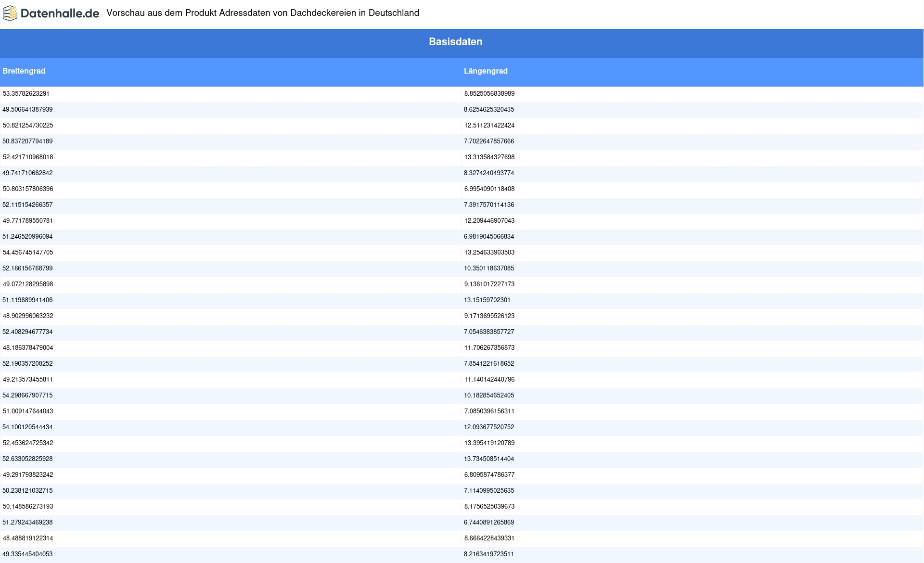Click latitude value 53.35782623291
This screenshot has height=563, width=924.
(26, 94)
